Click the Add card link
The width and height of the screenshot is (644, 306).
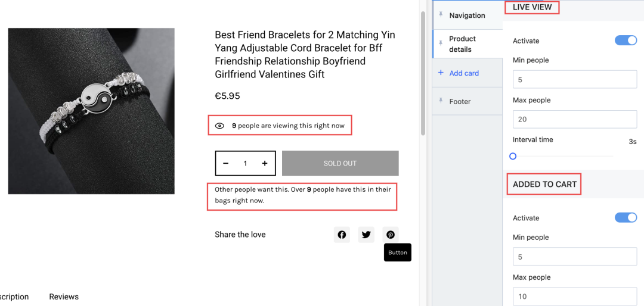tap(464, 73)
